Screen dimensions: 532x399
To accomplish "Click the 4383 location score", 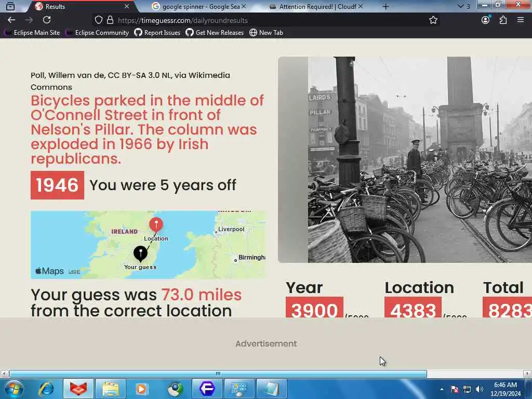I will [x=413, y=308].
